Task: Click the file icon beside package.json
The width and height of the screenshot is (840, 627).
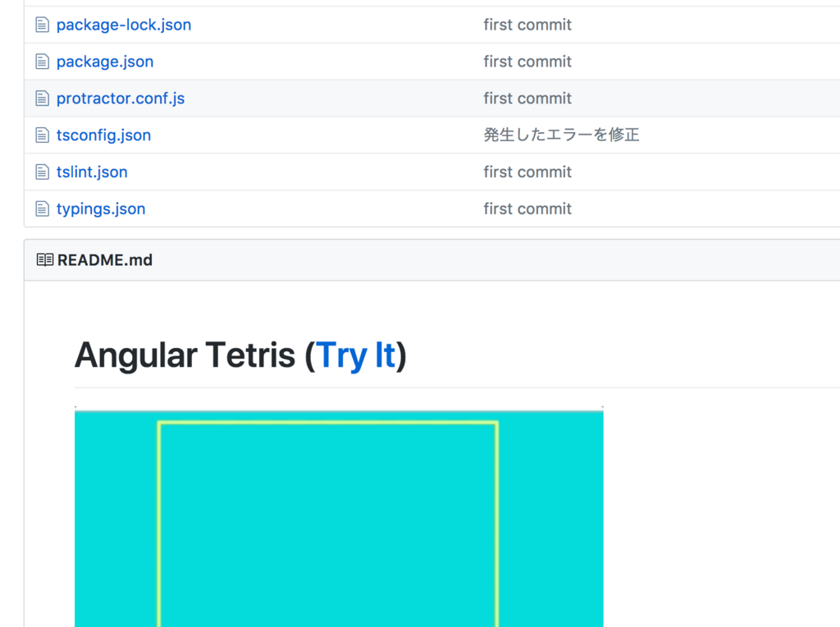Action: (x=42, y=61)
